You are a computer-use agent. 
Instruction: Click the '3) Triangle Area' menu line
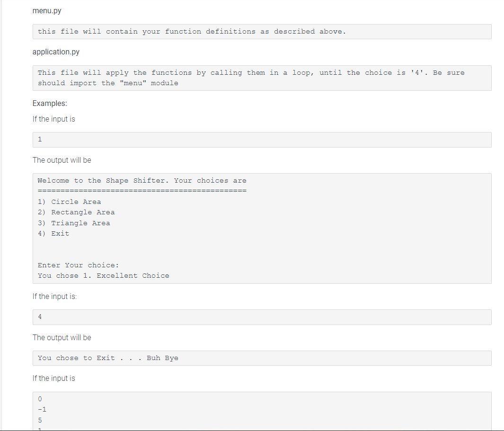pyautogui.click(x=73, y=223)
